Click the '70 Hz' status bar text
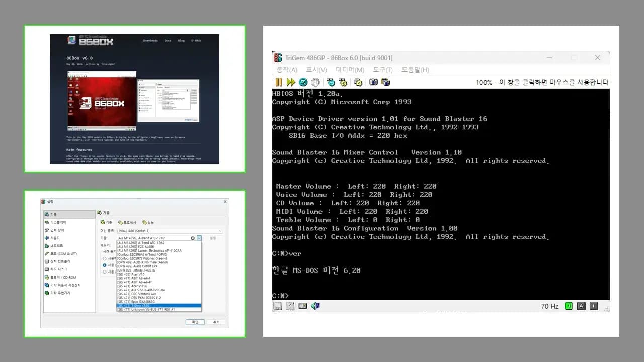Image resolution: width=644 pixels, height=362 pixels. coord(550,306)
